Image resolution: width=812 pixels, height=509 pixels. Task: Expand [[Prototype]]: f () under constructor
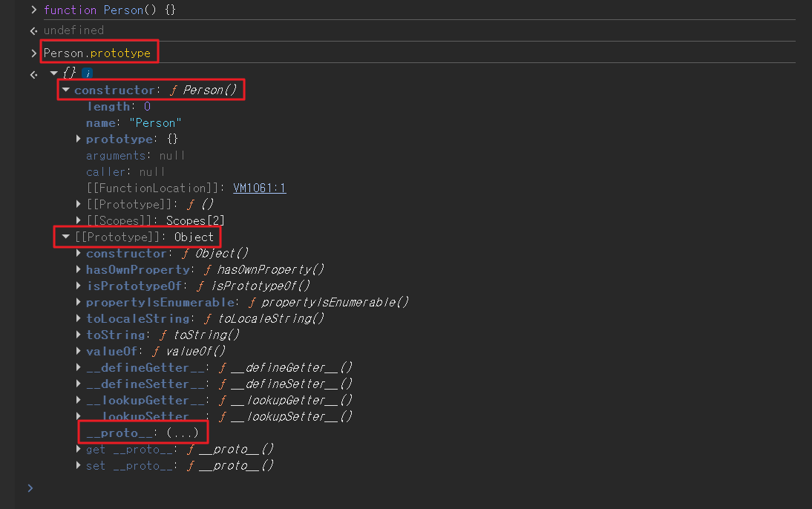[79, 205]
